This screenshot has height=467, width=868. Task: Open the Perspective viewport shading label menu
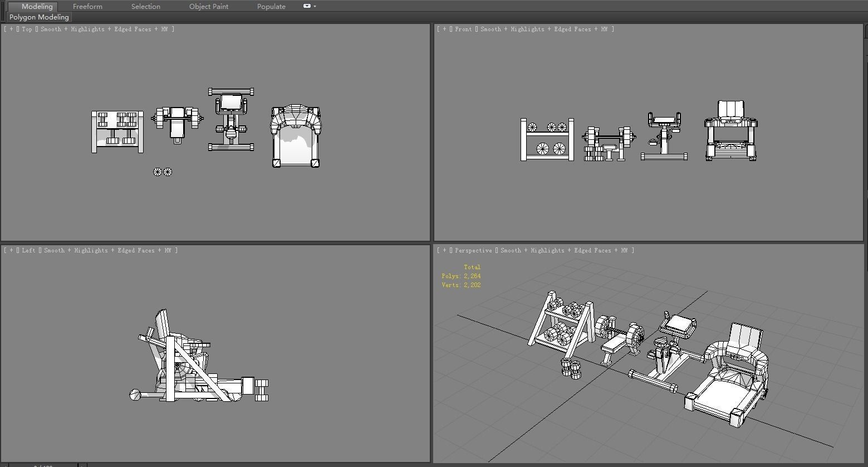[x=563, y=250]
